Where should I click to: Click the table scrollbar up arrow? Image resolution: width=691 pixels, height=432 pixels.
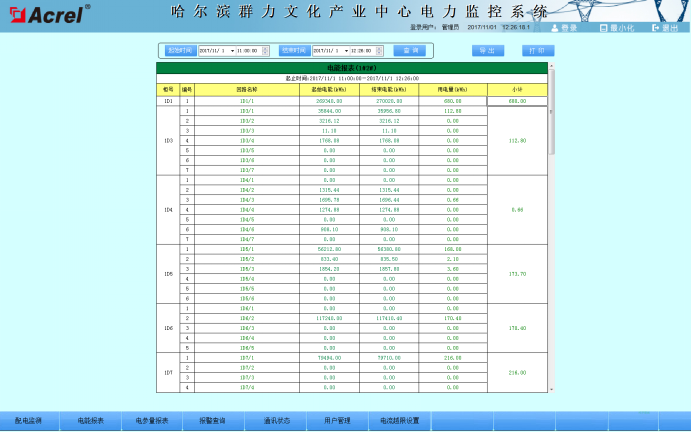point(551,66)
